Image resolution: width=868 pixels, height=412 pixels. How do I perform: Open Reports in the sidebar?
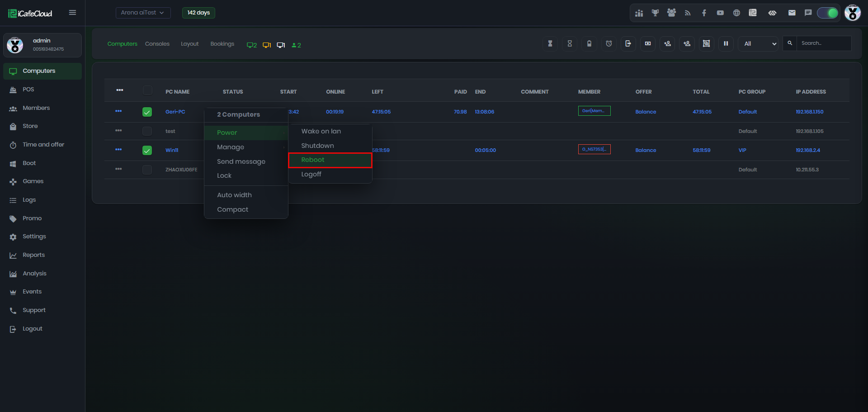(42, 255)
